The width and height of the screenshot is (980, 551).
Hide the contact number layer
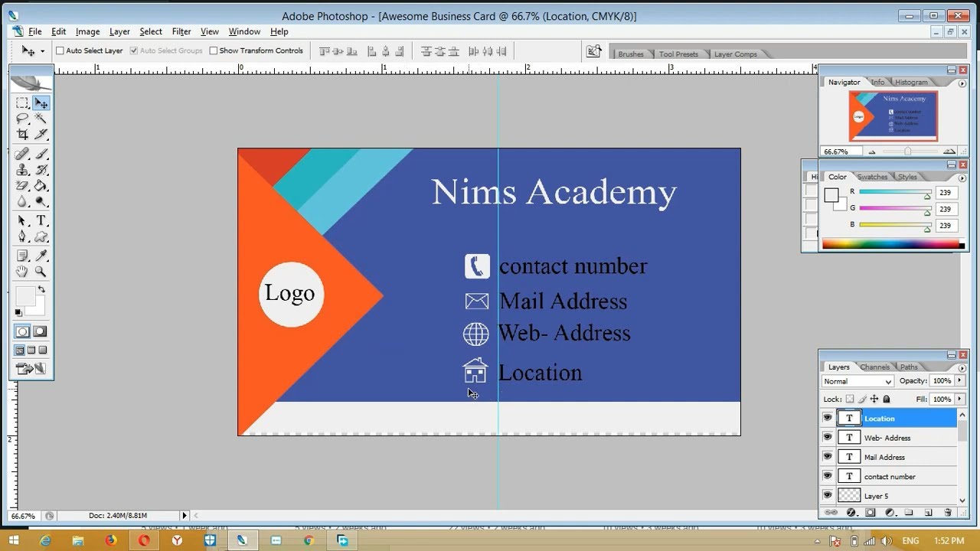coord(828,476)
